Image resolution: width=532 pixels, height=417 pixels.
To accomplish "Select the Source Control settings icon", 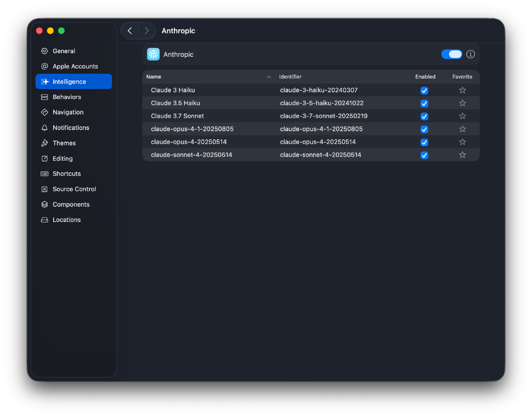I will 44,189.
